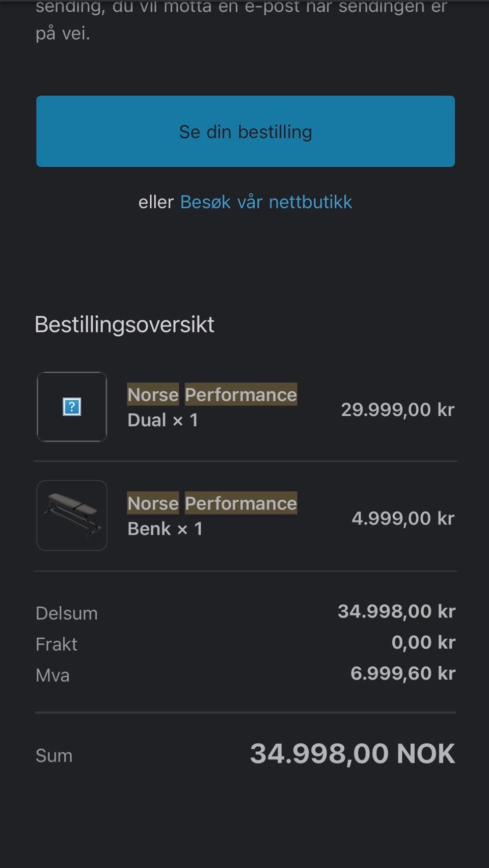
Task: Click the Se din bestilling button
Action: (x=245, y=131)
